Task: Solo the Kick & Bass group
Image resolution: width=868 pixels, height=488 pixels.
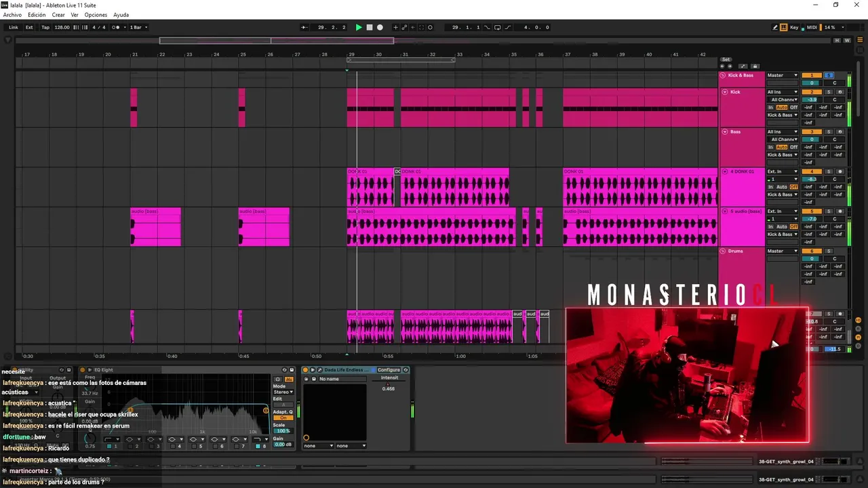Action: [x=829, y=75]
